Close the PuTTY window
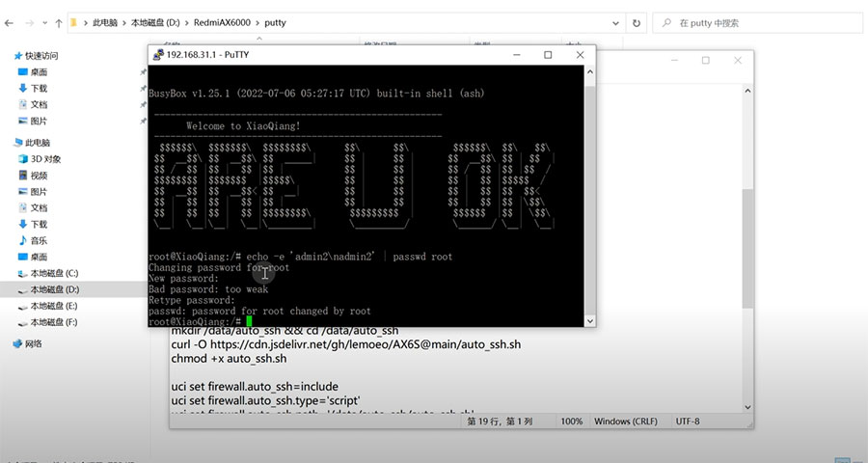 pos(581,55)
